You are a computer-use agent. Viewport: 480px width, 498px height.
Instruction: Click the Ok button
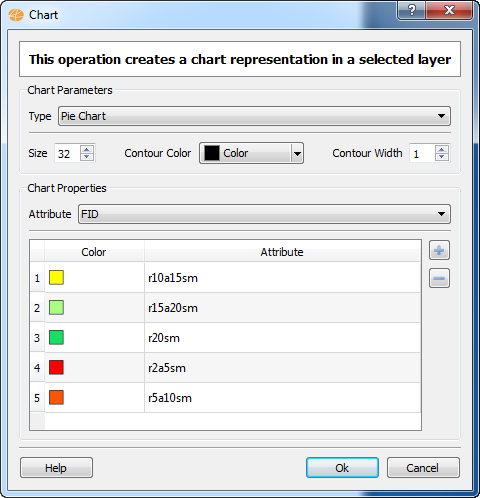(x=342, y=468)
